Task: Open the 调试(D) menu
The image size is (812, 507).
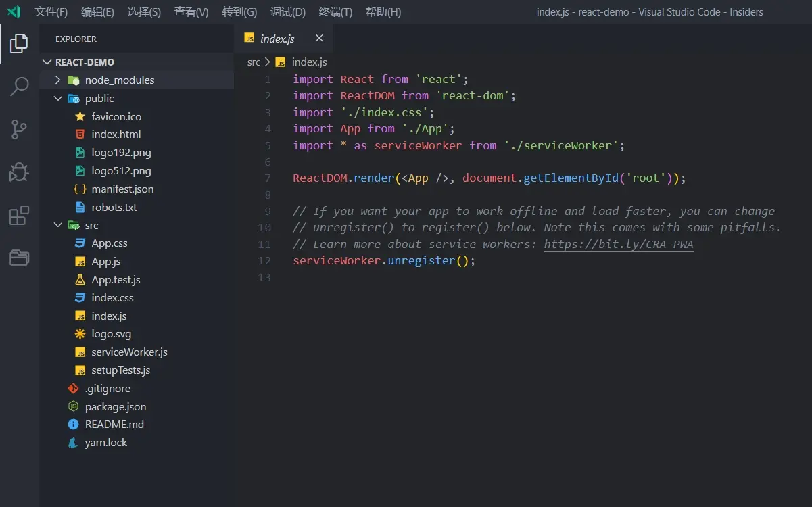Action: point(288,11)
